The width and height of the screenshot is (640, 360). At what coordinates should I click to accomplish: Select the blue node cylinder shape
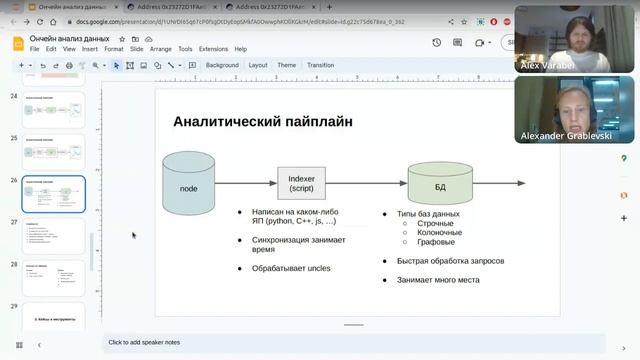coord(189,183)
